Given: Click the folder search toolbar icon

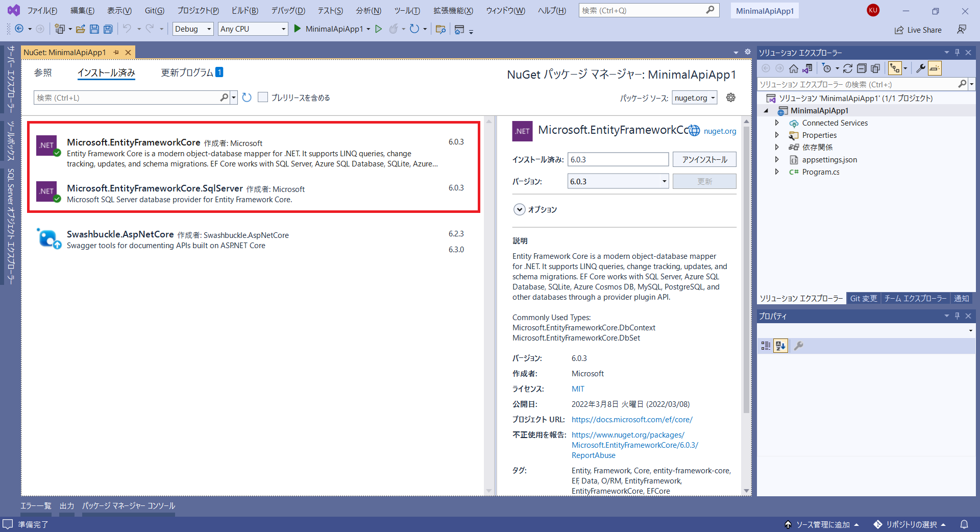Looking at the screenshot, I should point(440,29).
